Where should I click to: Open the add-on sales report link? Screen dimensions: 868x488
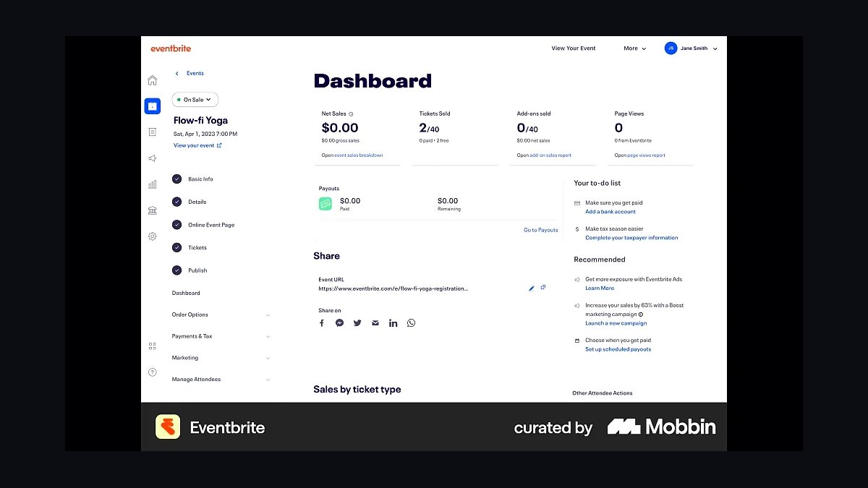coord(550,155)
